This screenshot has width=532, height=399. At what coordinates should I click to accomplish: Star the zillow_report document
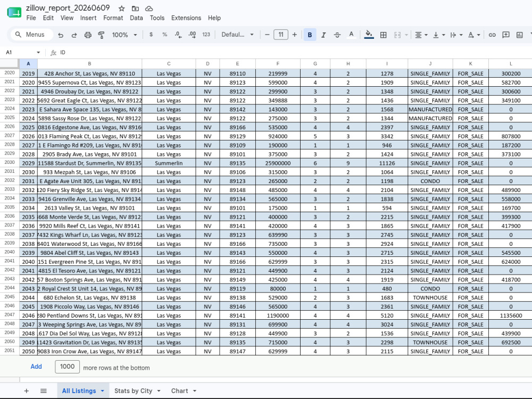[x=121, y=9]
